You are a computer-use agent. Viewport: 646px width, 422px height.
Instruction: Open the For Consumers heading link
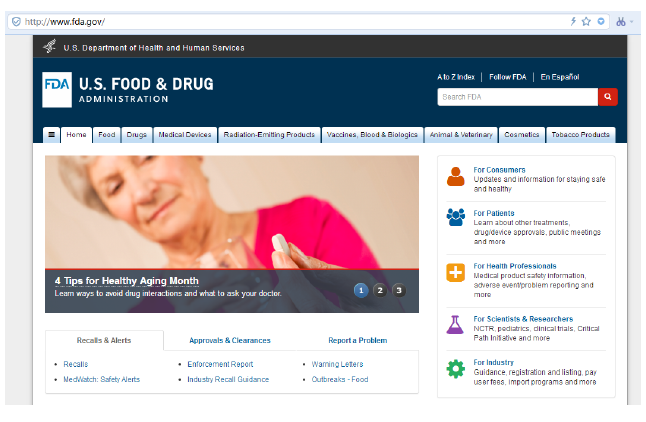pos(499,170)
